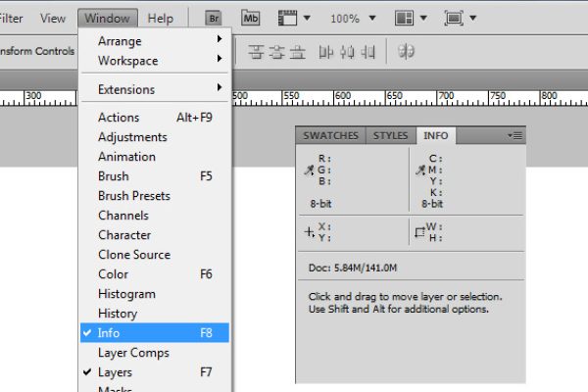Click the crosshair coordinates icon beside X Y

310,232
